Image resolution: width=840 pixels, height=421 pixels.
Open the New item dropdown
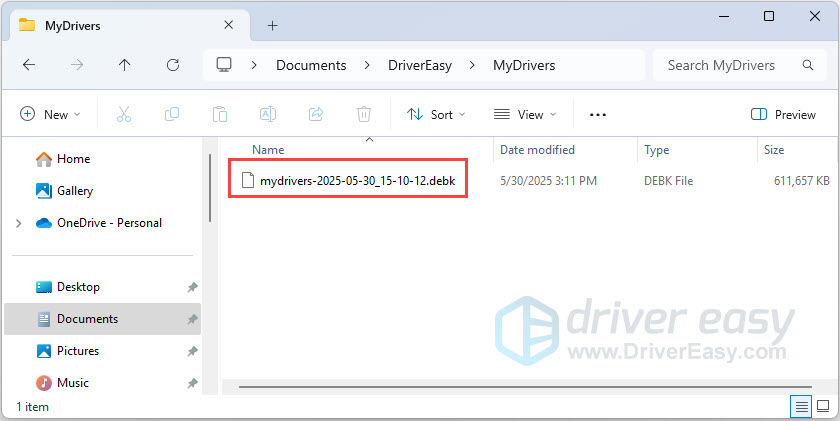click(50, 115)
